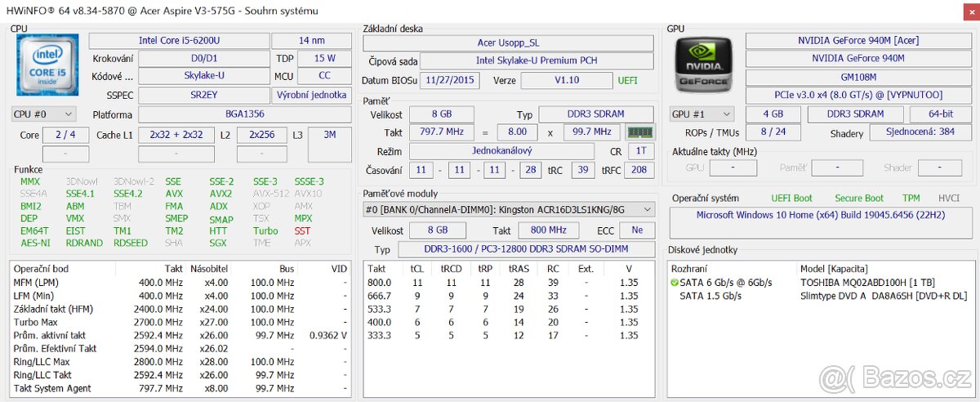
Task: Expand the GPU #1 selector dropdown
Action: click(702, 114)
